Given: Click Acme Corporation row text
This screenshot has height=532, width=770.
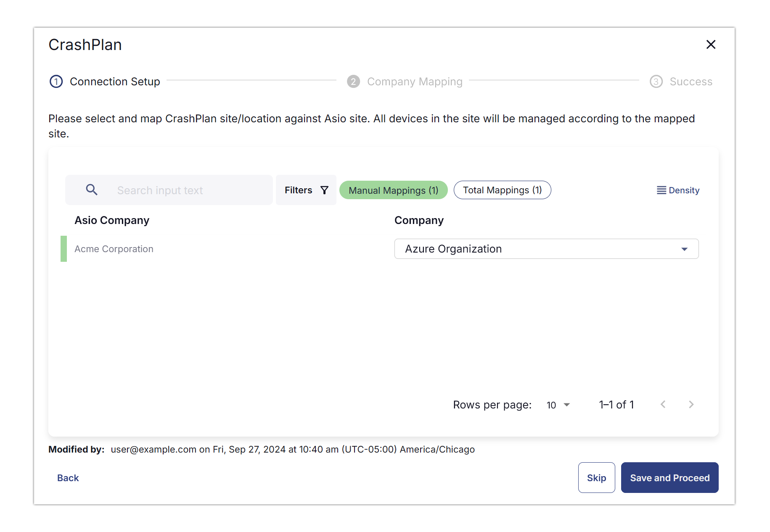Looking at the screenshot, I should click(114, 249).
